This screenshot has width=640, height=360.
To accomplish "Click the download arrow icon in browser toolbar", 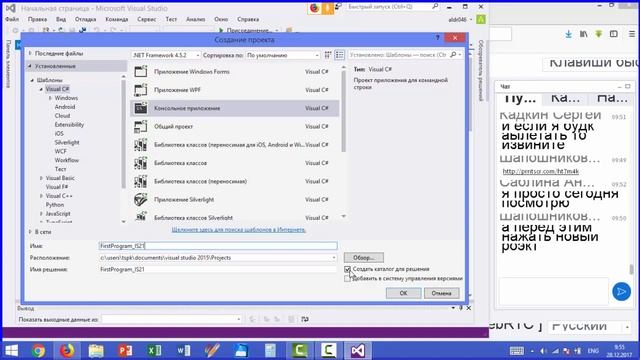I will coord(568,34).
